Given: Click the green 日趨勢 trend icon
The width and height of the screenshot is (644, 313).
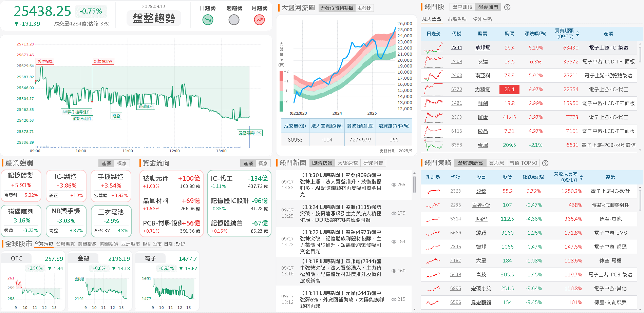Looking at the screenshot, I should click(x=208, y=20).
